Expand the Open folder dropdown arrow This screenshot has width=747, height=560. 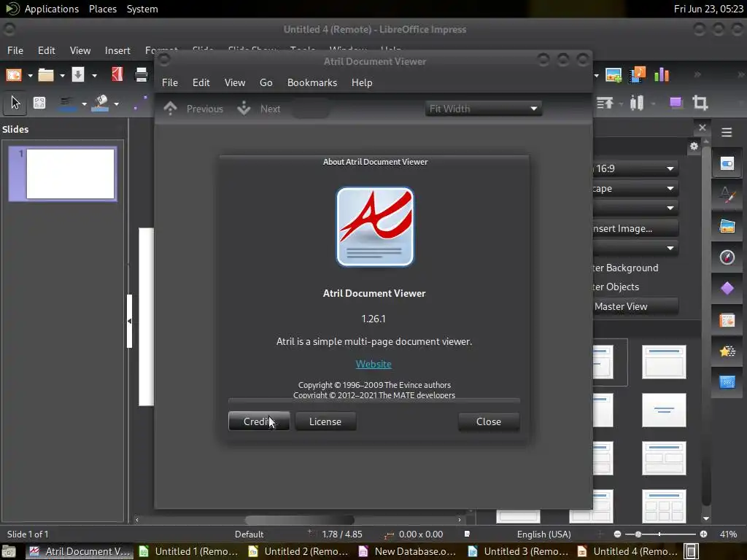[62, 75]
